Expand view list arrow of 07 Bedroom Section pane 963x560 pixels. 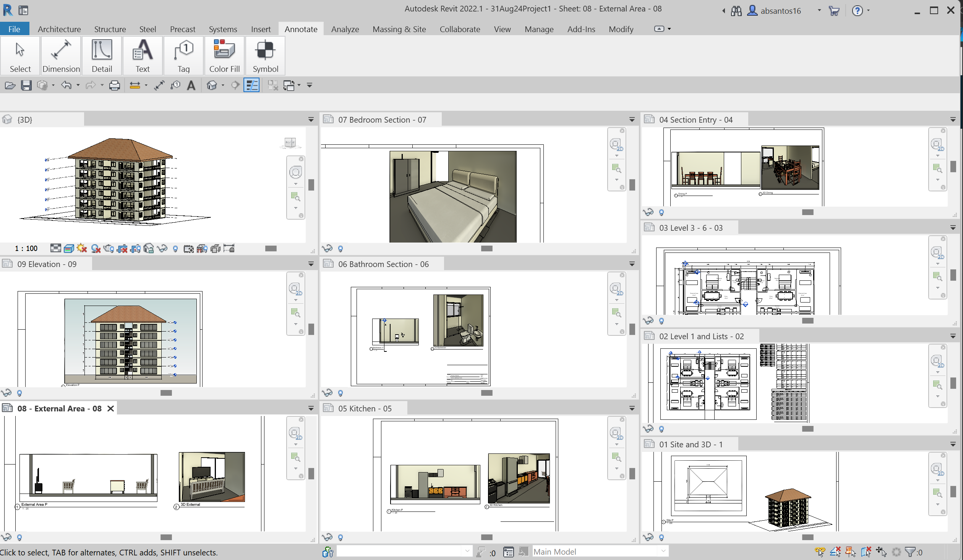632,120
